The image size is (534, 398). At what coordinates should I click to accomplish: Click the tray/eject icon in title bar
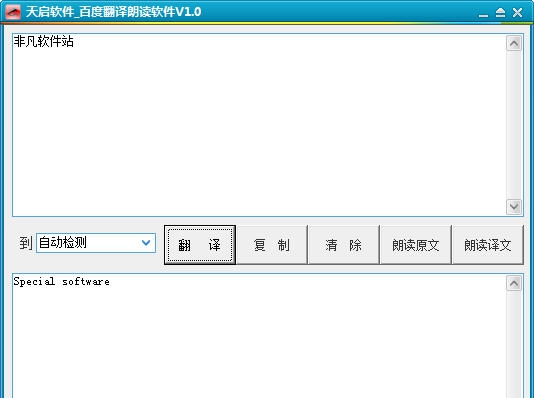[500, 13]
